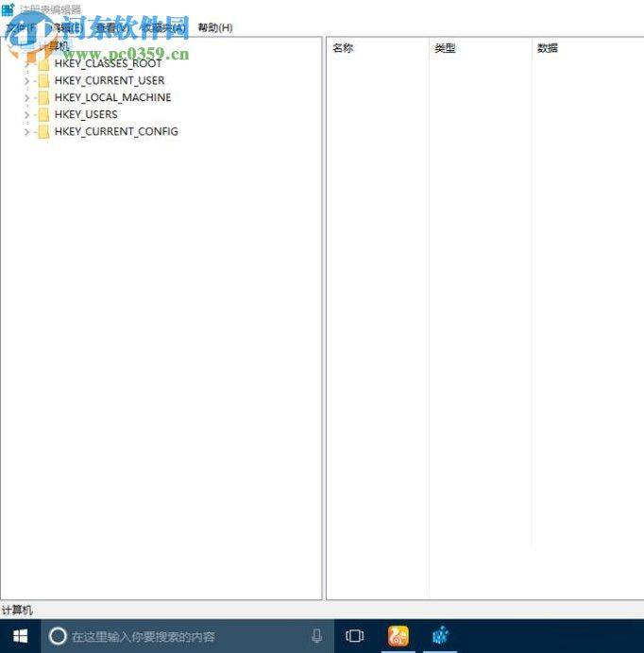Image resolution: width=644 pixels, height=653 pixels.
Task: Open the 查看(V) menu
Action: pos(110,28)
